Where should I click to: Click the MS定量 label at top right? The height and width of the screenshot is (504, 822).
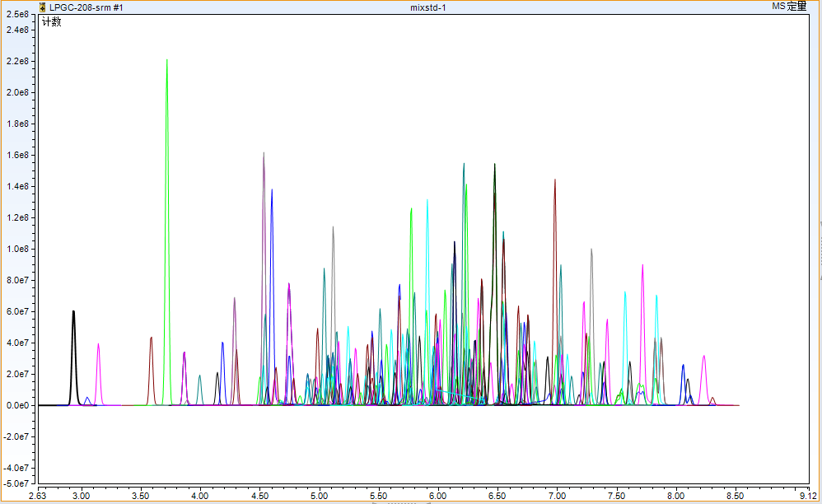(x=789, y=7)
